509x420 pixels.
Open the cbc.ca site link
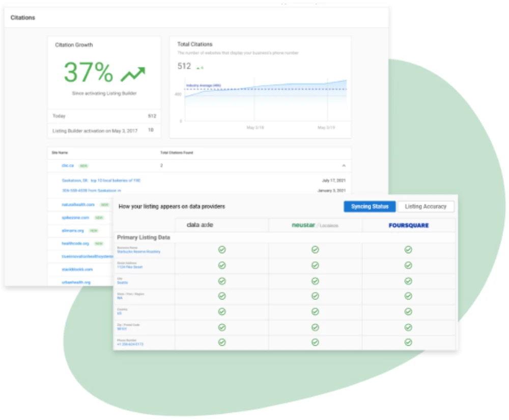point(68,166)
